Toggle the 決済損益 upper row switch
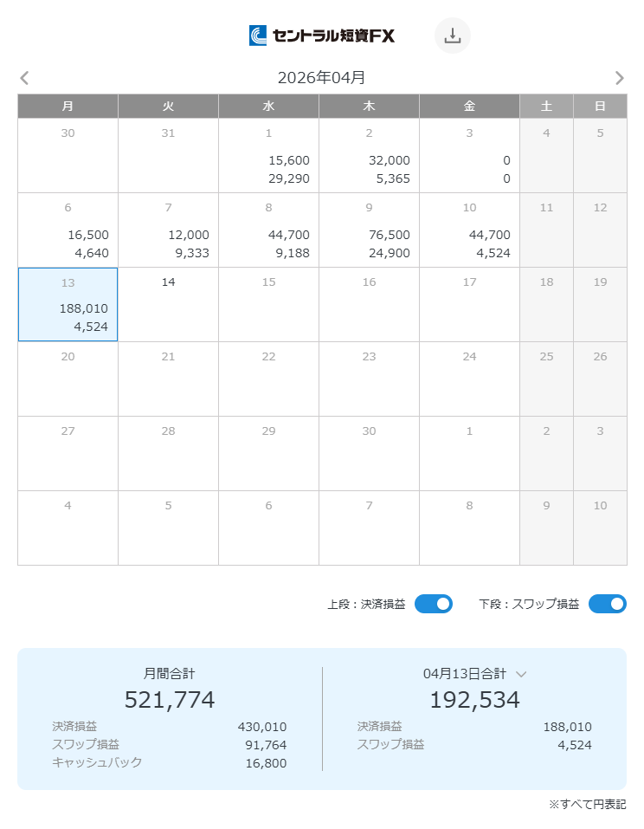 pyautogui.click(x=433, y=604)
